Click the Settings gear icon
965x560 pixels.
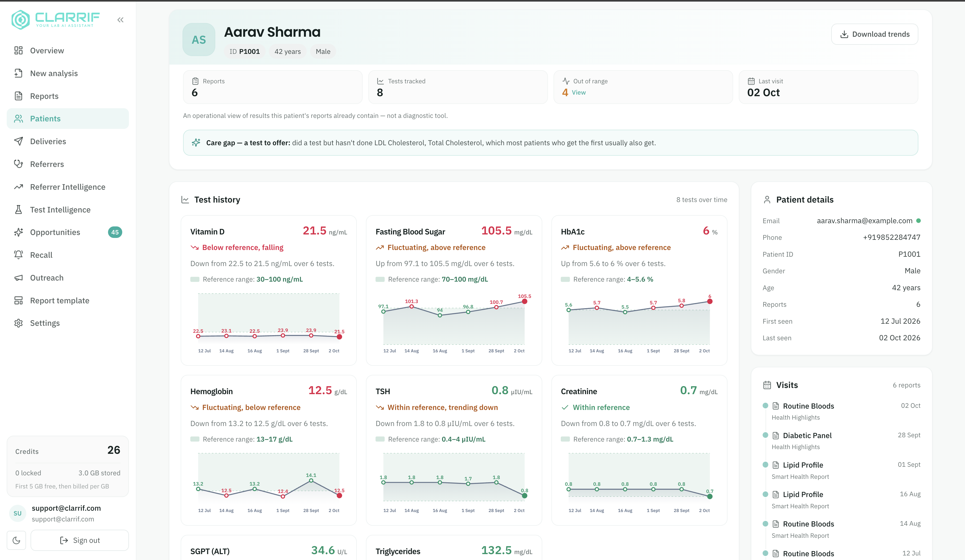click(x=18, y=323)
